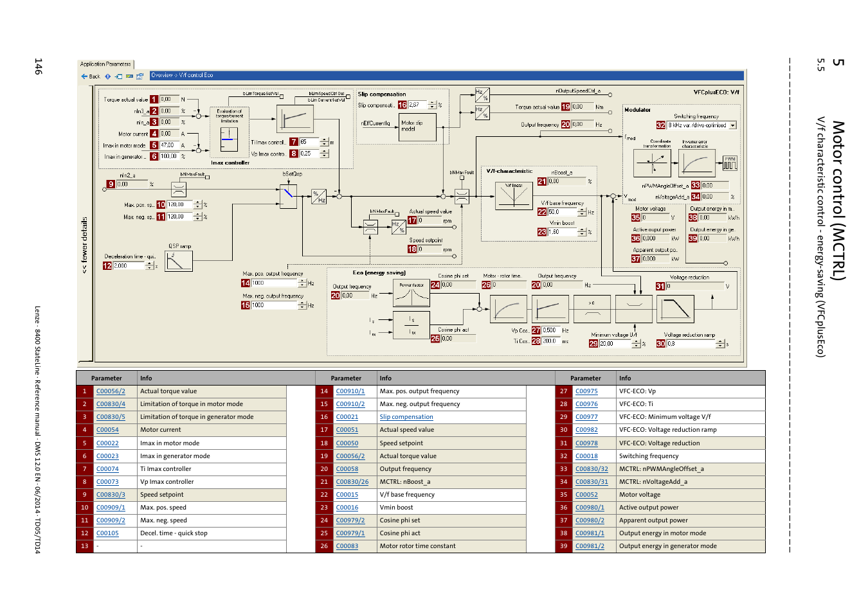Screen dimensions: 868x613
Task: Click the speed limiter block below nIn2_a
Action: [x=179, y=190]
